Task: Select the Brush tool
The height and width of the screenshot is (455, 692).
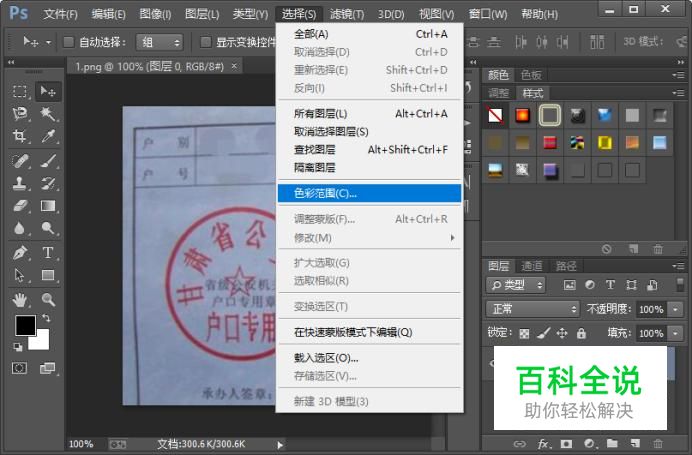Action: coord(48,161)
